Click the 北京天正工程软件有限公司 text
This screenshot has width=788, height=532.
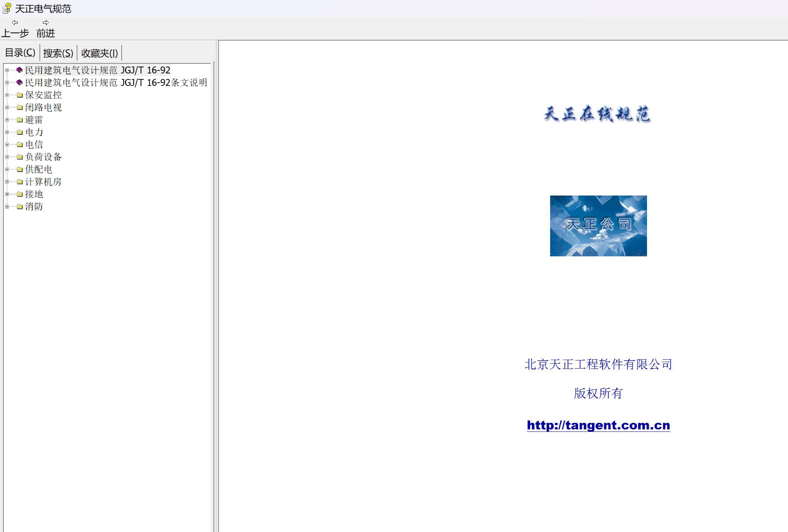[x=598, y=364]
